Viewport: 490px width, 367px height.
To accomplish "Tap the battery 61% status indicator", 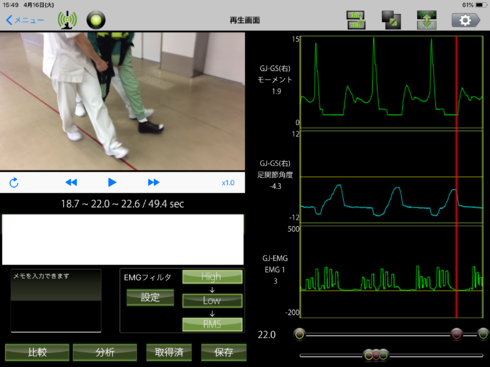I will click(x=474, y=5).
